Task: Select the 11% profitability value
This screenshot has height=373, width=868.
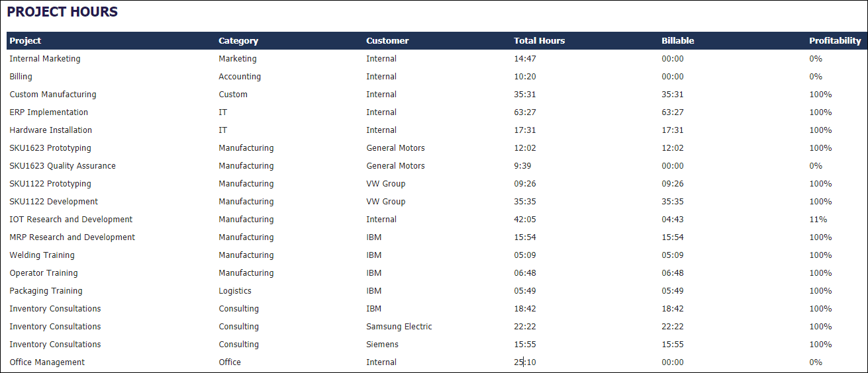Action: pyautogui.click(x=818, y=220)
